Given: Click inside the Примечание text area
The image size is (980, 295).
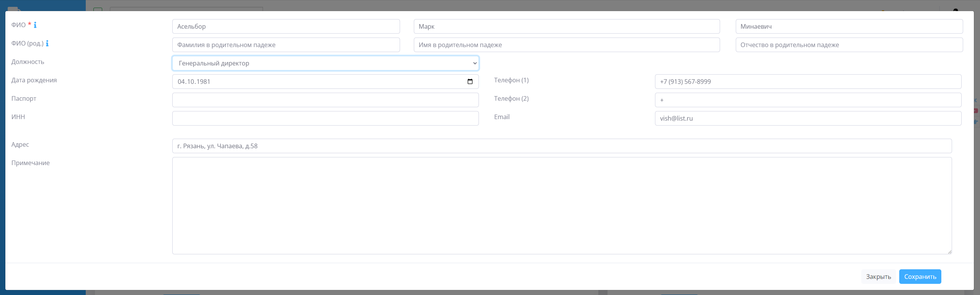Looking at the screenshot, I should [562, 205].
